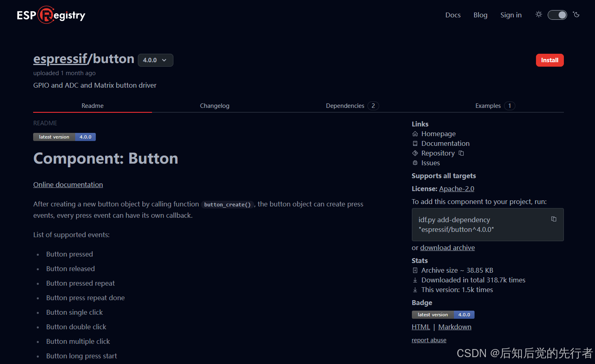Click the idf.py add-dependency command text
Screen dimensions: 595x364
[x=456, y=225]
